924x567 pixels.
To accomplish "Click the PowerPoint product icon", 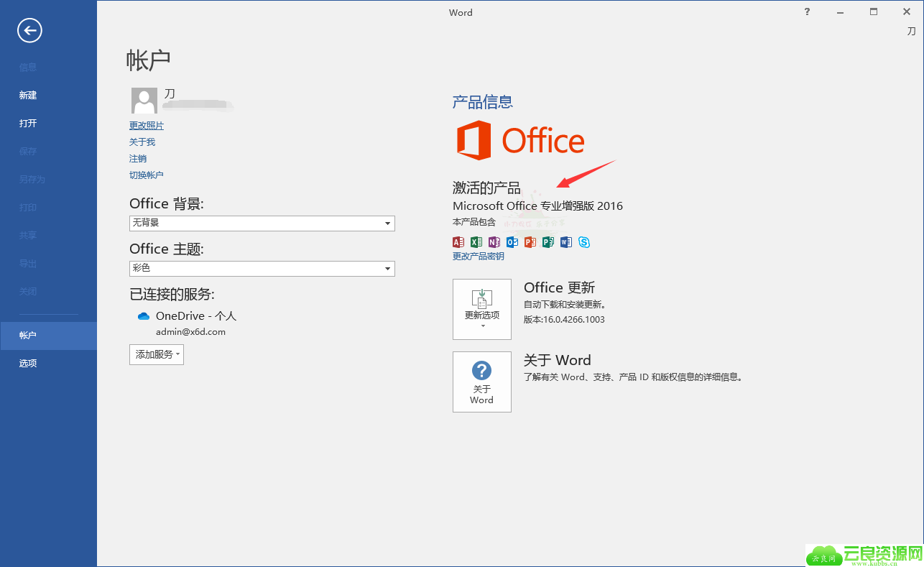I will pyautogui.click(x=530, y=242).
